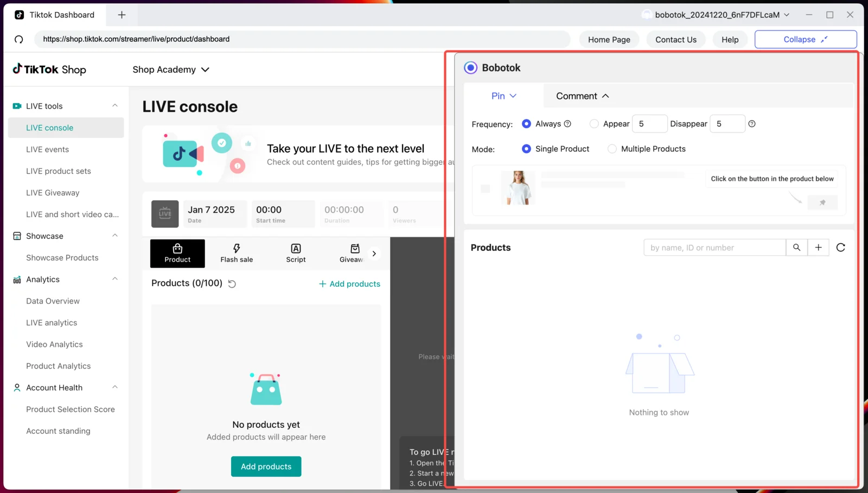Click the TikTok Shop logo

(49, 69)
